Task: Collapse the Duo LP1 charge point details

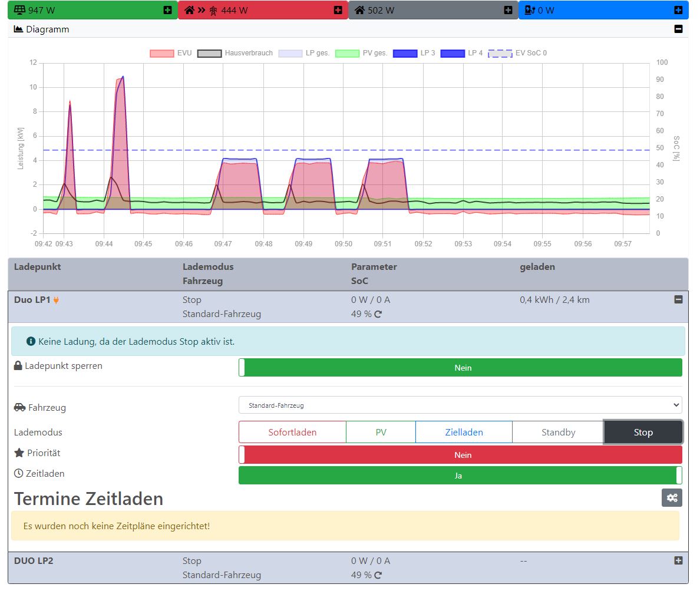Action: pyautogui.click(x=678, y=300)
